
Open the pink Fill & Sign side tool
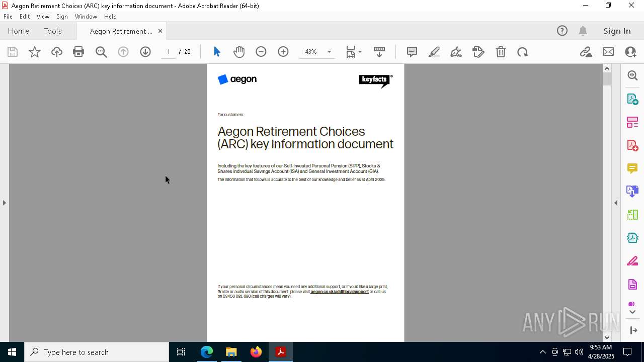click(x=632, y=261)
